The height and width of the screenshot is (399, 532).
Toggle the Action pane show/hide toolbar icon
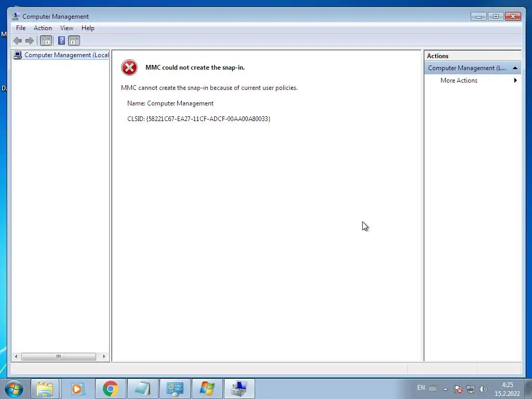[x=74, y=41]
